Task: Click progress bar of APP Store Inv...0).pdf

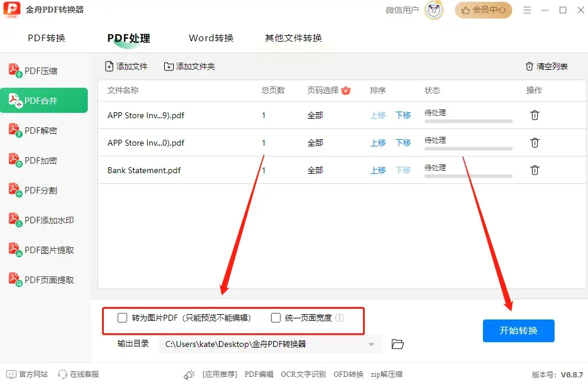Action: point(469,149)
